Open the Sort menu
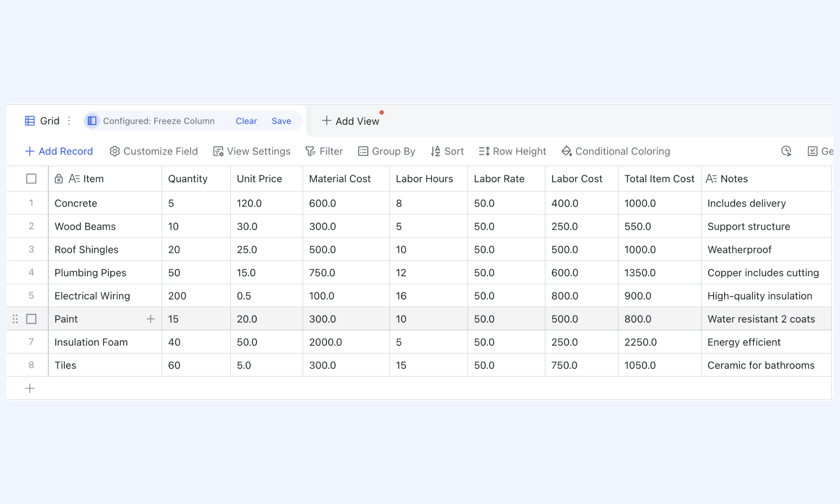This screenshot has height=504, width=840. tap(447, 151)
